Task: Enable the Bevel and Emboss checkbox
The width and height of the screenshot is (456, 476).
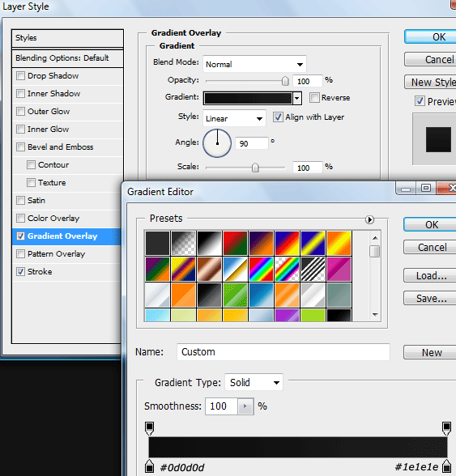Action: tap(20, 147)
